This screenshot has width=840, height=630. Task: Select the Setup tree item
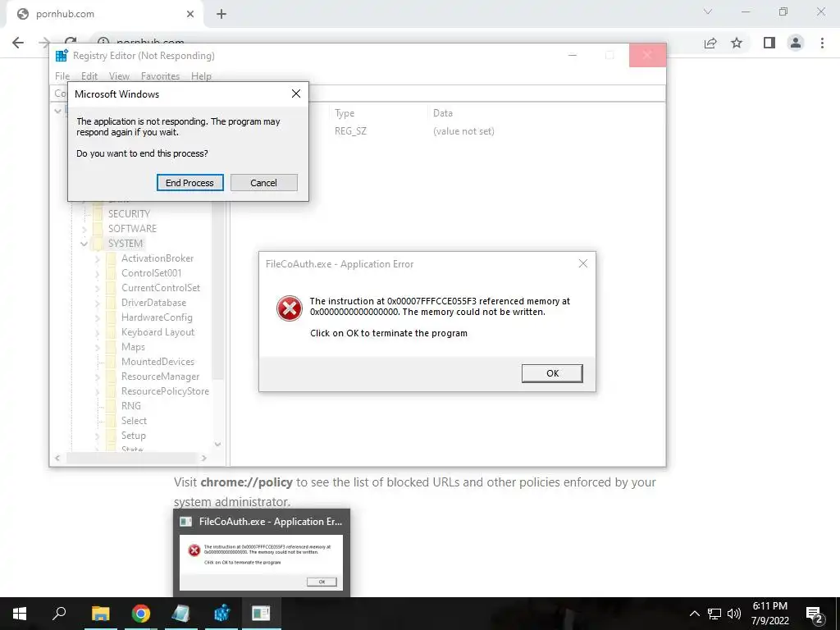(133, 436)
